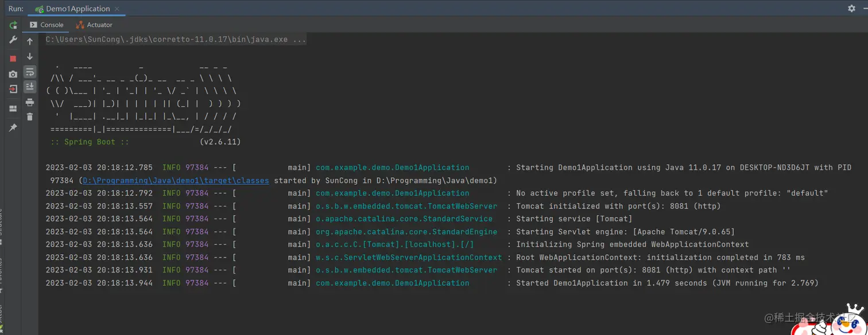Print the console output
This screenshot has height=335, width=868.
pyautogui.click(x=30, y=103)
